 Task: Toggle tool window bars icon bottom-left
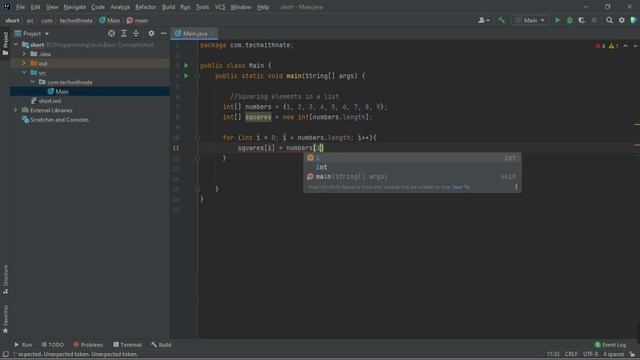point(5,354)
